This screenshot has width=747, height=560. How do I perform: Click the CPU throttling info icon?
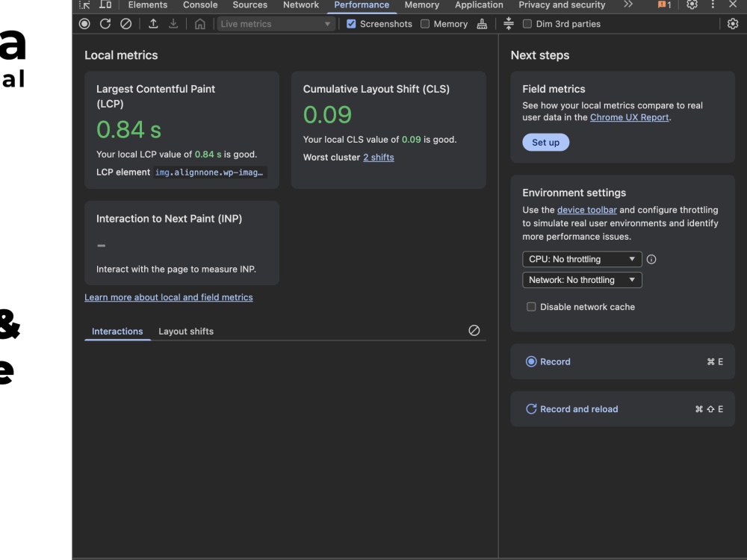[651, 260]
